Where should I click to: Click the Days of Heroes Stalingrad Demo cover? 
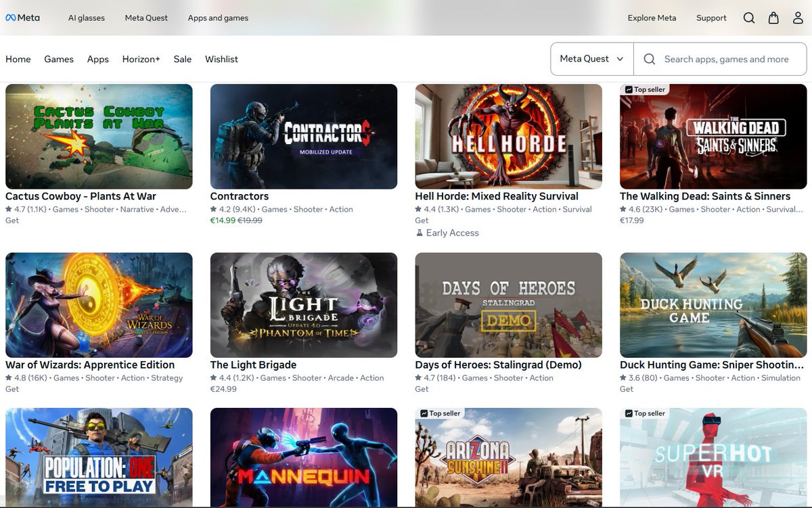pos(509,305)
